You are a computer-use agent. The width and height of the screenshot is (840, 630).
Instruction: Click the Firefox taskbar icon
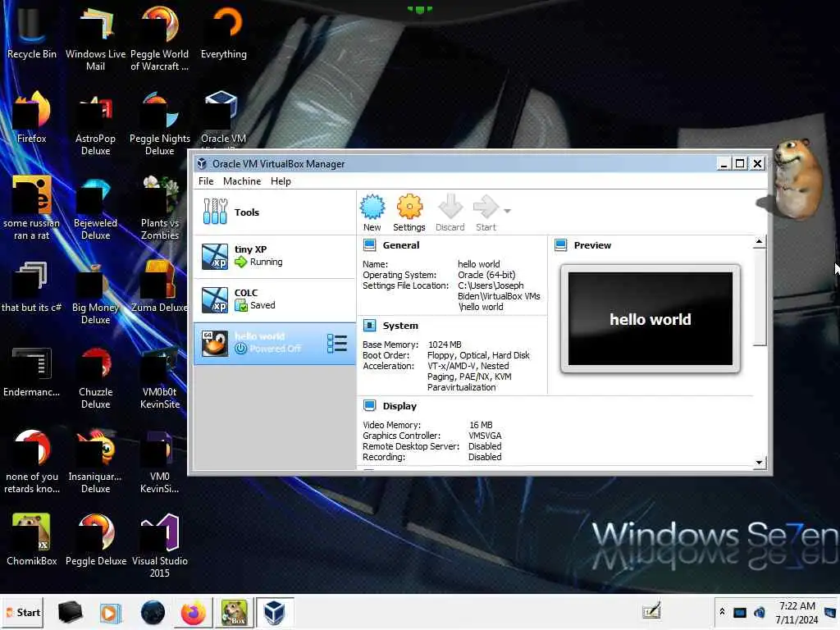tap(193, 612)
